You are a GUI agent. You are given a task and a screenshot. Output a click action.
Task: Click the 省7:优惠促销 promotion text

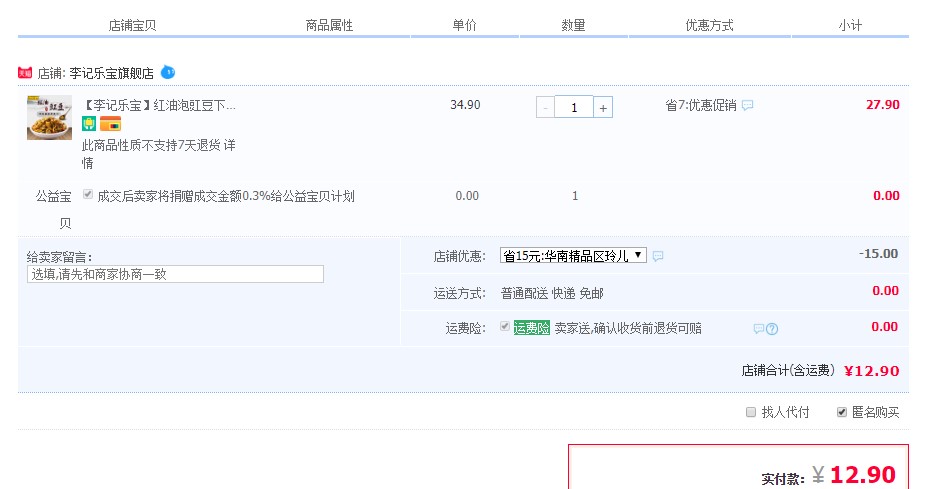[700, 106]
